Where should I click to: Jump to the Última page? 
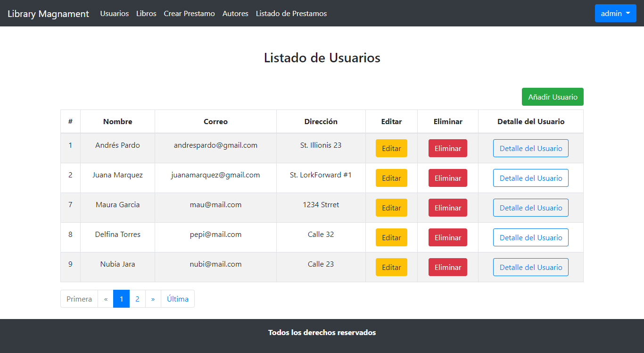(178, 299)
